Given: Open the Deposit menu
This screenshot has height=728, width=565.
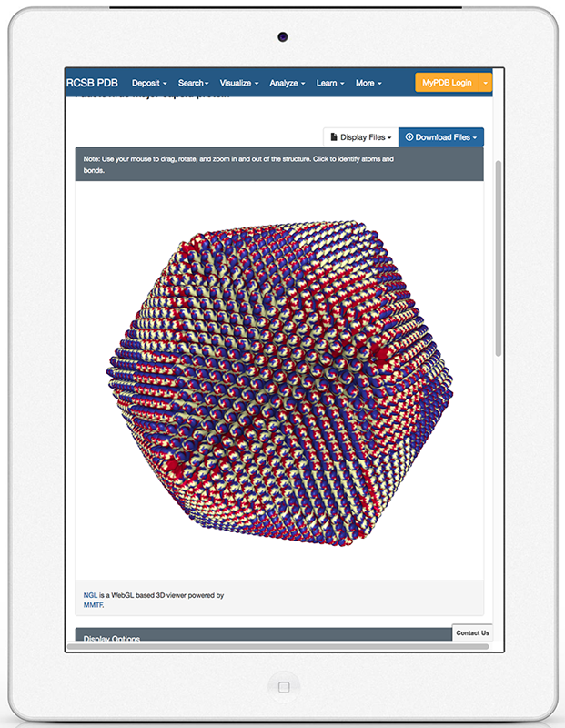Looking at the screenshot, I should 149,83.
